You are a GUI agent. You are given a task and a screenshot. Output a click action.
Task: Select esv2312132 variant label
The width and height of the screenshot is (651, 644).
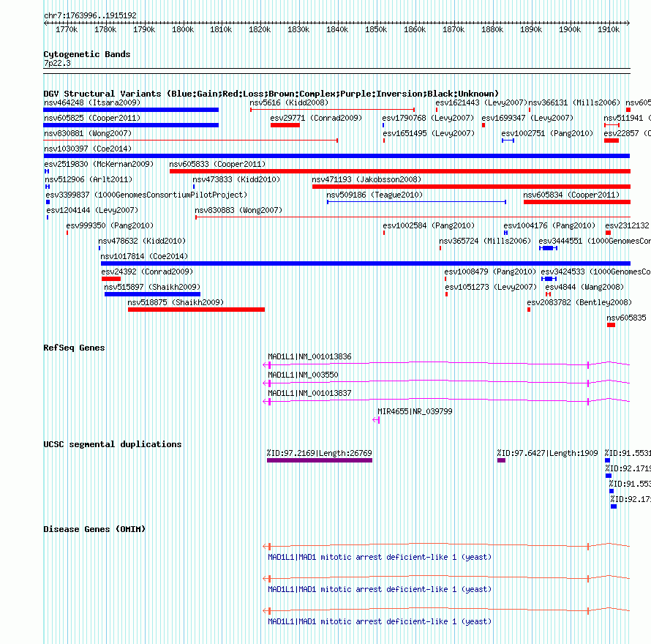627,225
